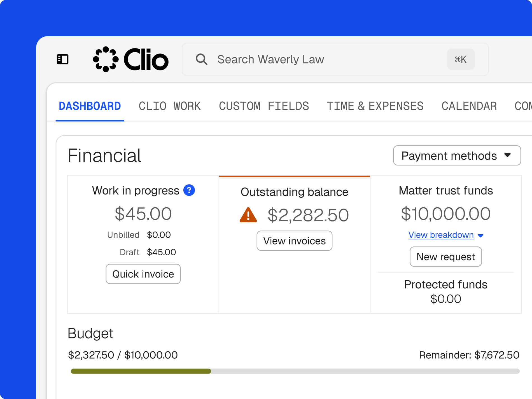Open the View breakdown link
The image size is (532, 399).
(x=441, y=235)
